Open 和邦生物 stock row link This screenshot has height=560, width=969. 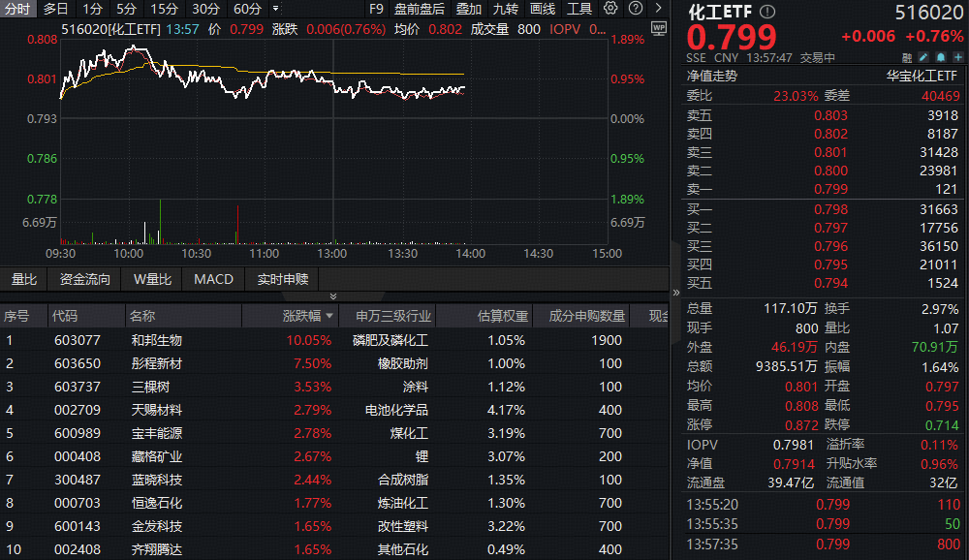pyautogui.click(x=157, y=341)
